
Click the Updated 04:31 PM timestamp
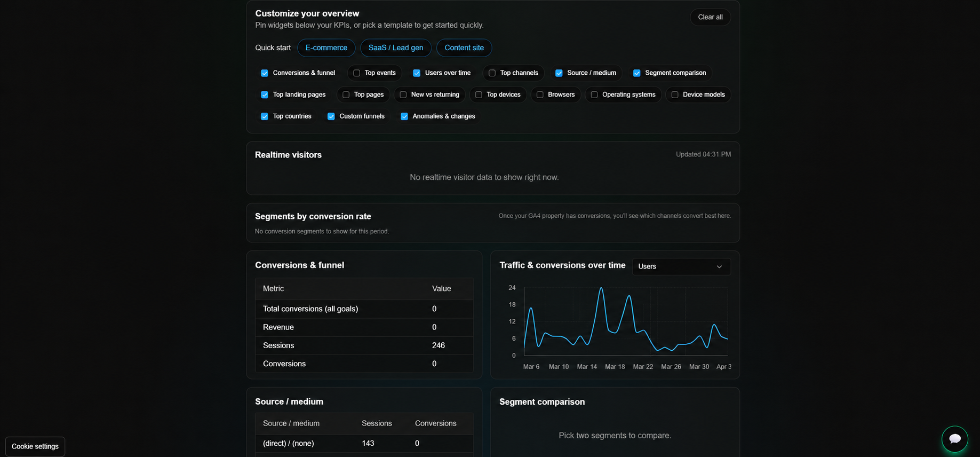[x=703, y=154]
